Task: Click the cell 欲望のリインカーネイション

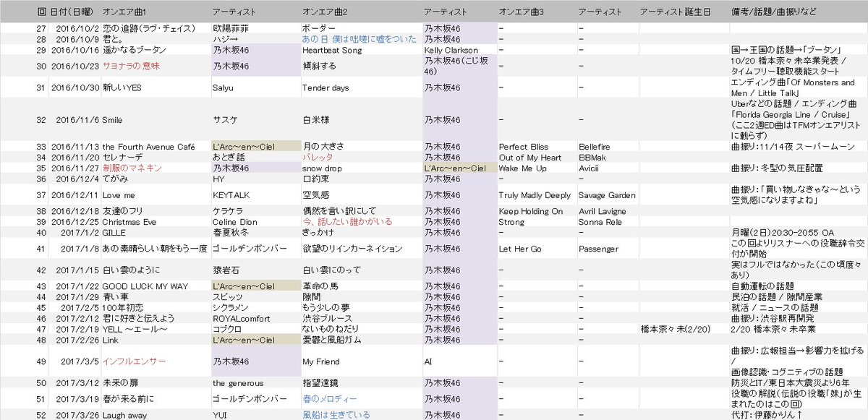Action: click(x=352, y=249)
